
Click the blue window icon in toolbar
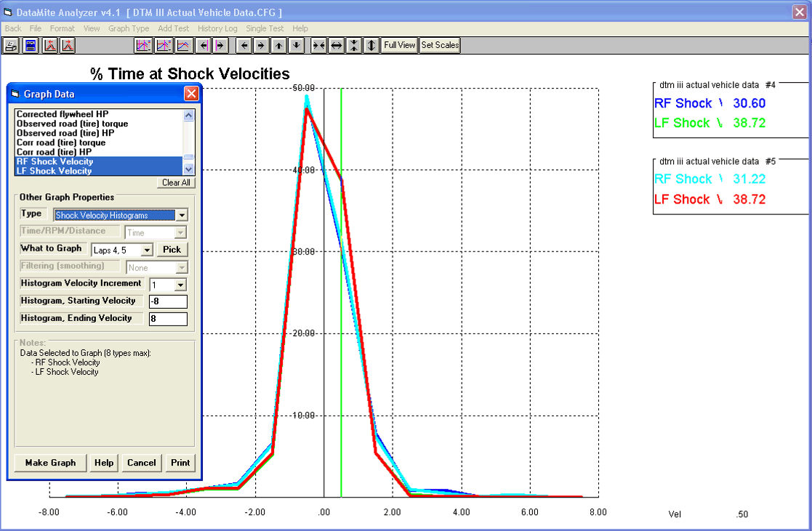(x=31, y=46)
